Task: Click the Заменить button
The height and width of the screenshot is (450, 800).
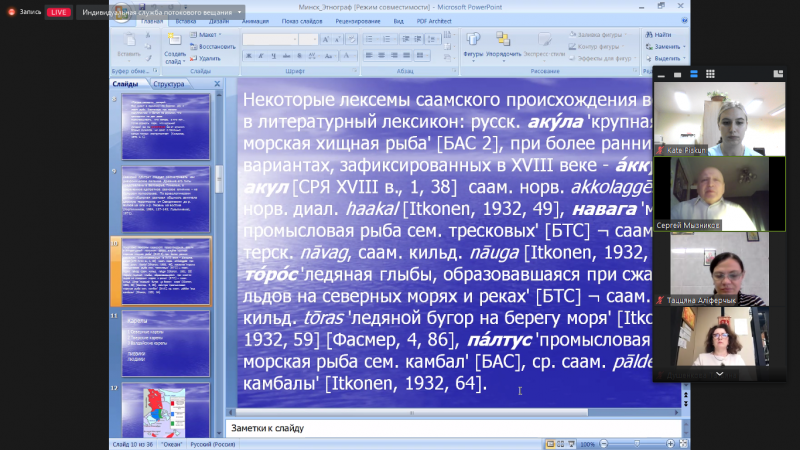Action: tap(666, 46)
